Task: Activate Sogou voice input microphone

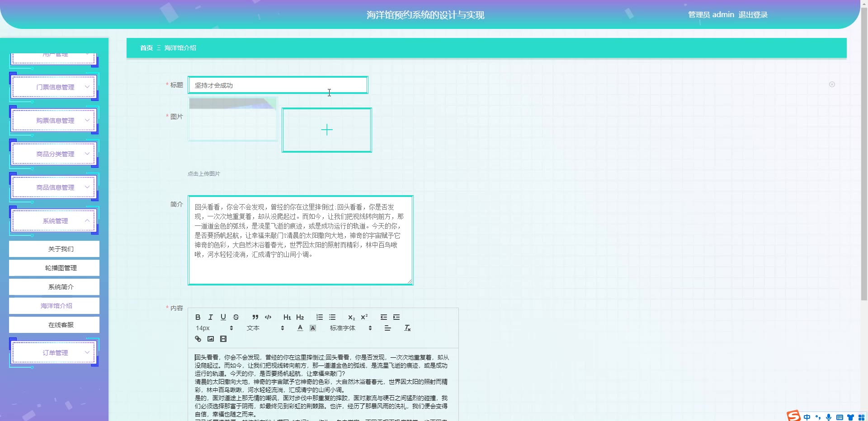Action: (x=829, y=417)
